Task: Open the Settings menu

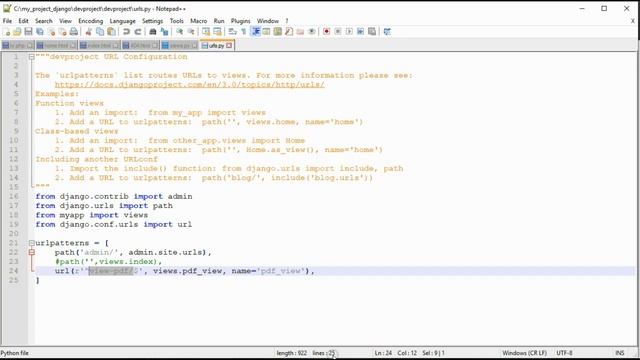Action: pyautogui.click(x=152, y=21)
